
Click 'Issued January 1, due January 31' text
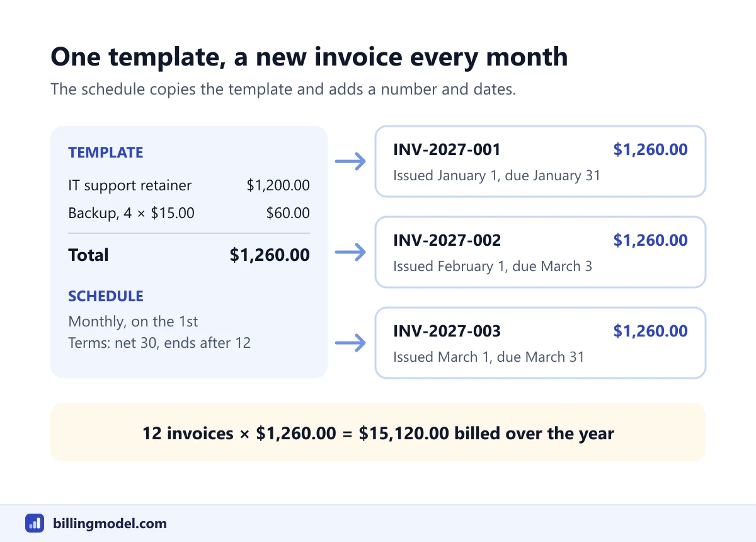coord(497,175)
